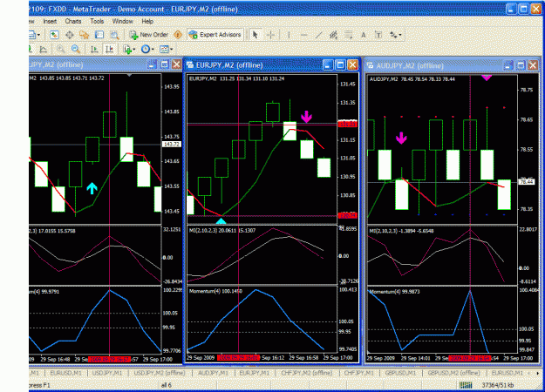545x392 pixels.
Task: Click the magenta down arrow on EURJPY chart
Action: (306, 117)
